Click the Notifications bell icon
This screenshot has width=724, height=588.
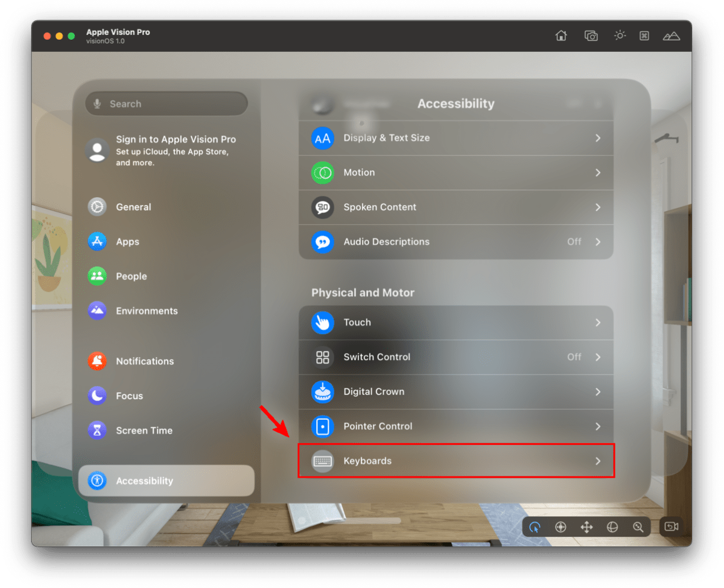coord(97,361)
